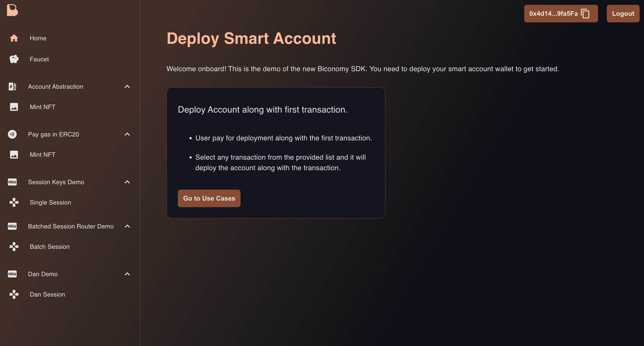
Task: Click the NEW badge icon beside Session Keys Demo
Action: (x=12, y=182)
